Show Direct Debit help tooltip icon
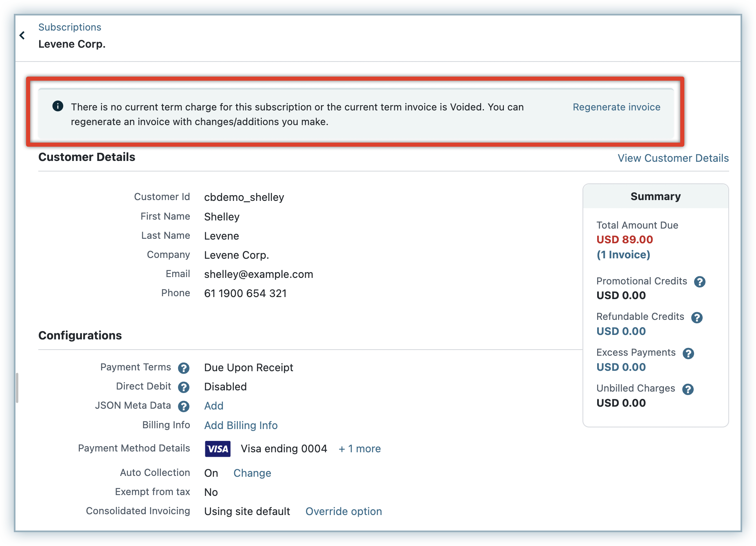This screenshot has width=756, height=546. click(184, 387)
